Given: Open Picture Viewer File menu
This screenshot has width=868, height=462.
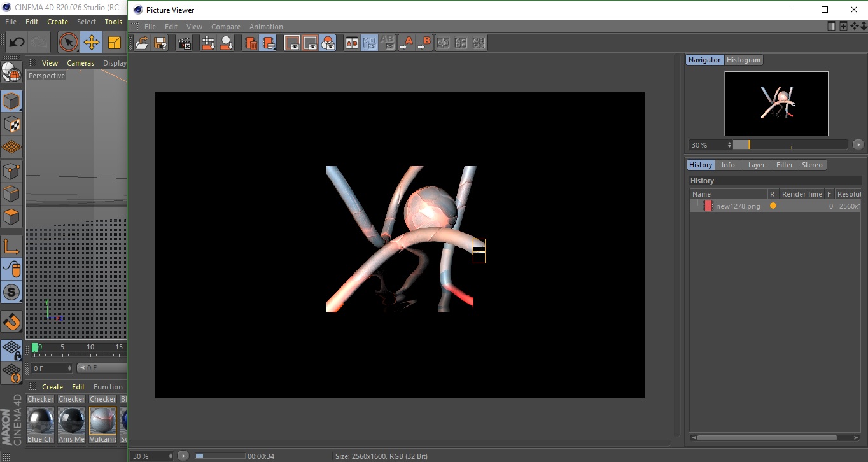Looking at the screenshot, I should pyautogui.click(x=150, y=27).
